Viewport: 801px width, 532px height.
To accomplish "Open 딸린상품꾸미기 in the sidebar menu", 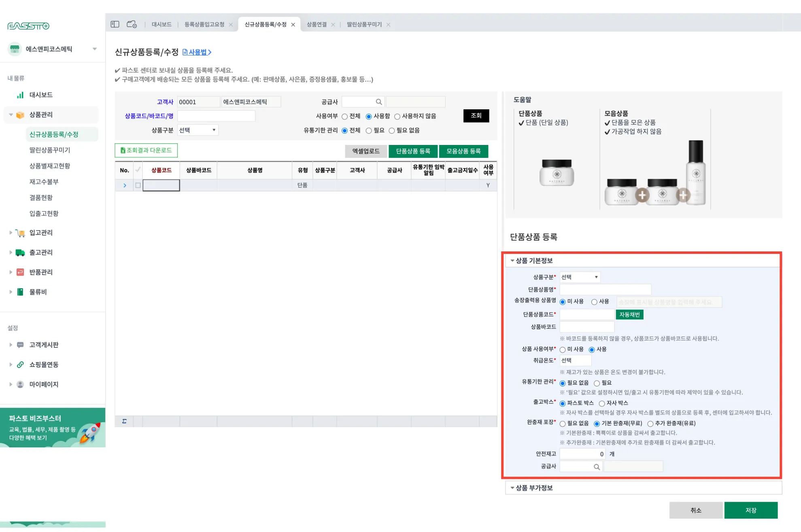I will [50, 150].
